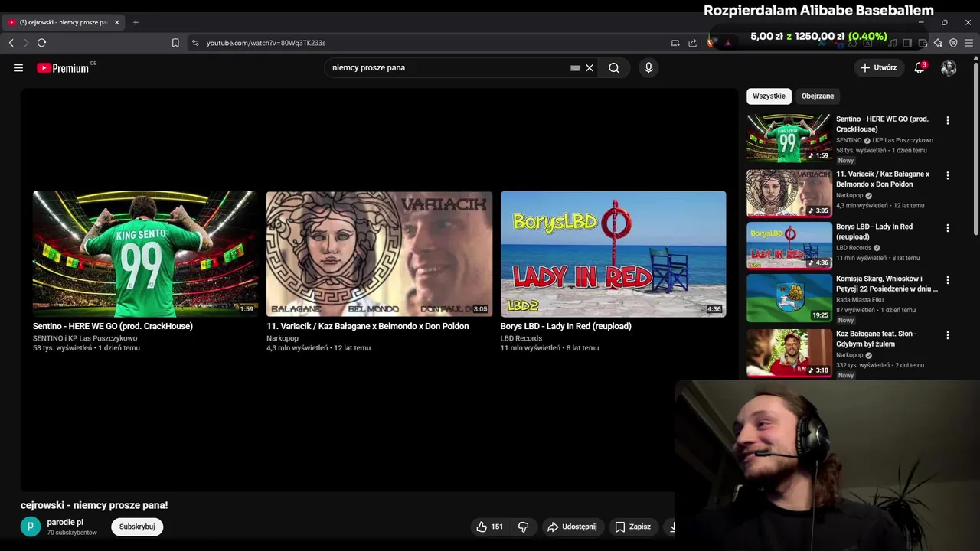Go back with browser back arrow
980x551 pixels.
coord(11,43)
